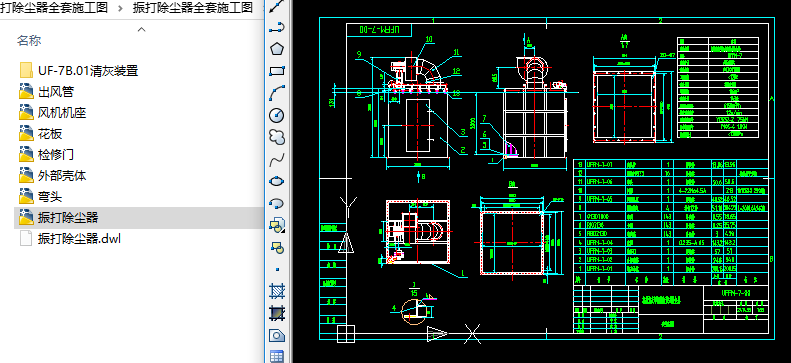Select the Point tool
Screen dimensions: 791x363
(276, 269)
